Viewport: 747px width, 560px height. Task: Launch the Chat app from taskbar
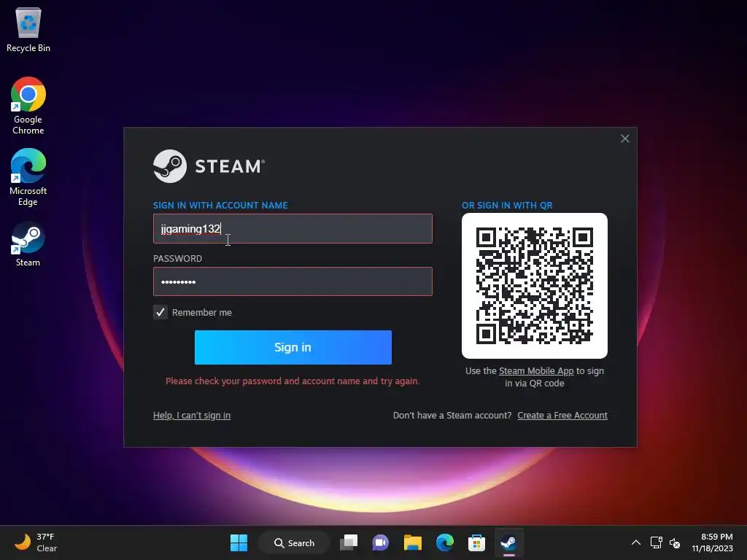click(x=381, y=542)
